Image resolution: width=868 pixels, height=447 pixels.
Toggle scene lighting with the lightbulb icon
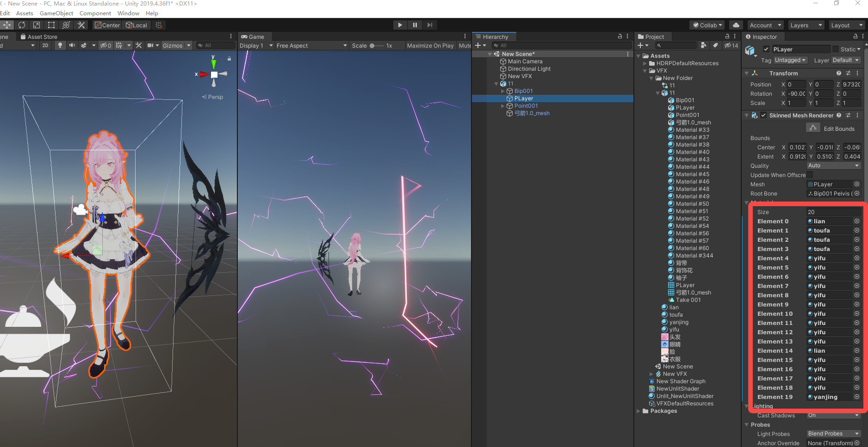click(60, 45)
